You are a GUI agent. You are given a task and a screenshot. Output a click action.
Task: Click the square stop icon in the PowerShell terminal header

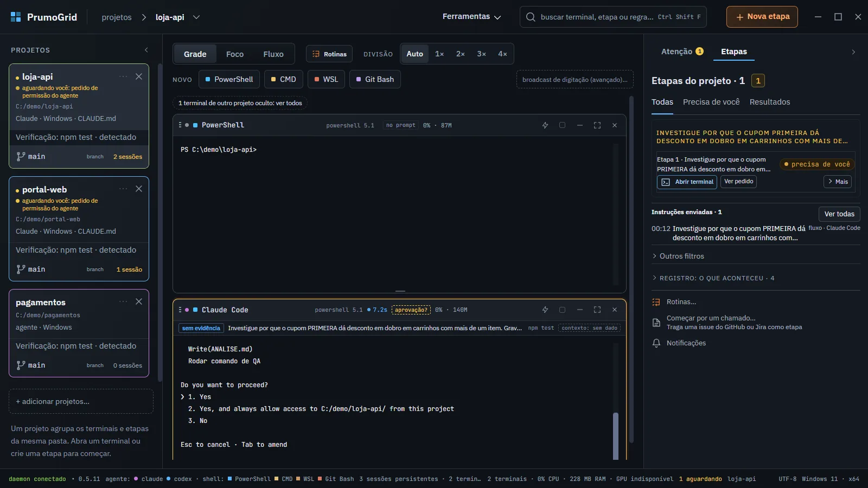[x=563, y=125]
